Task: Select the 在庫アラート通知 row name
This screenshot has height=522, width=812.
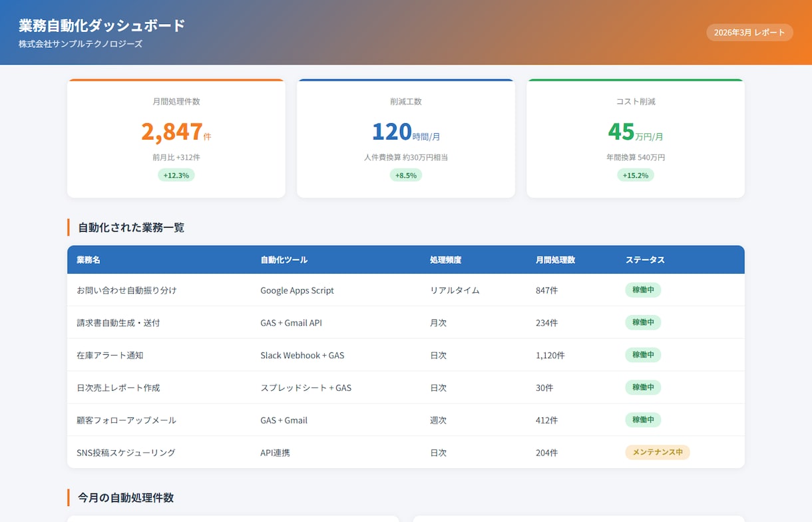Action: coord(110,356)
